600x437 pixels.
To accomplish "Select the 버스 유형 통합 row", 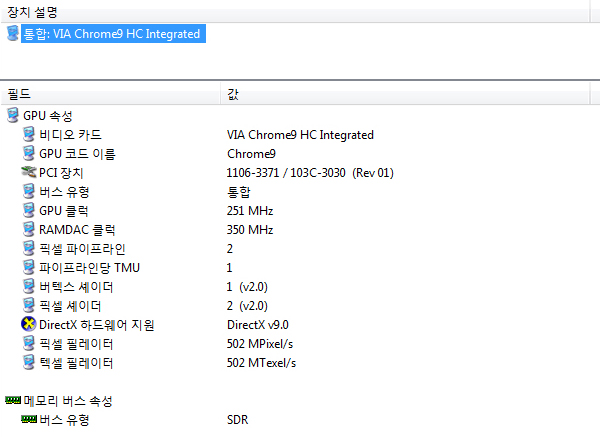I will [65, 192].
